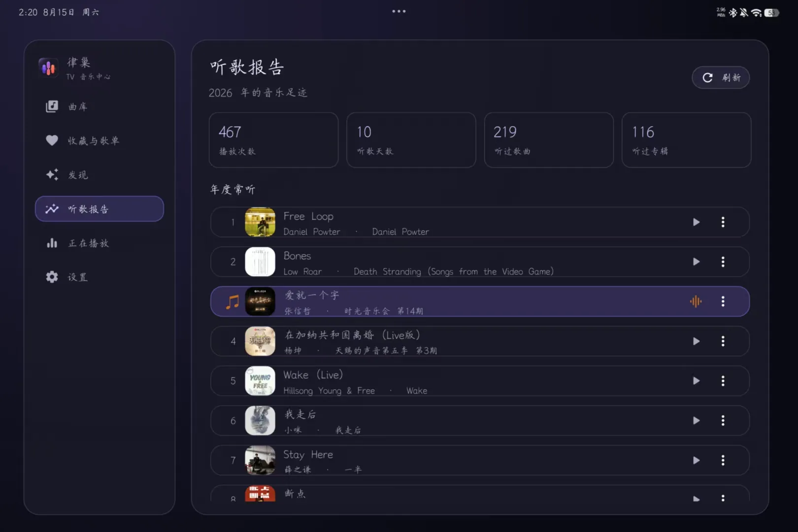Click "Low Roar" artist text

(302, 271)
